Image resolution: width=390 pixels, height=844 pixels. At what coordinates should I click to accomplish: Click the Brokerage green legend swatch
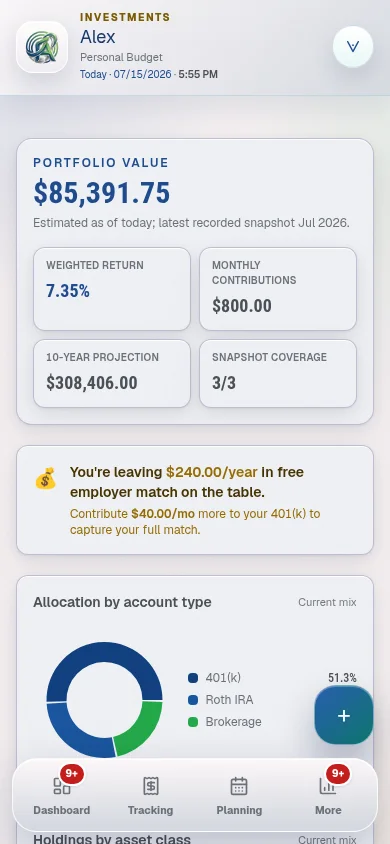tap(193, 722)
